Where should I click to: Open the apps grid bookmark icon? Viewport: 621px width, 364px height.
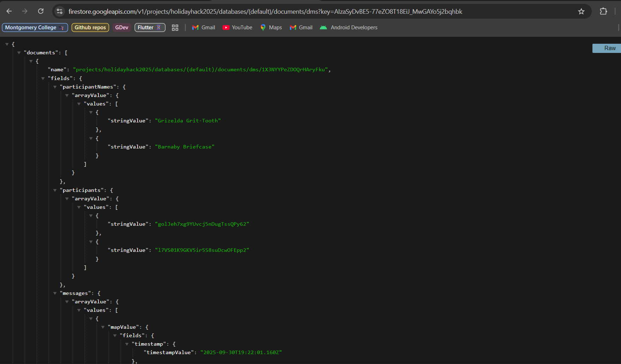pyautogui.click(x=175, y=28)
